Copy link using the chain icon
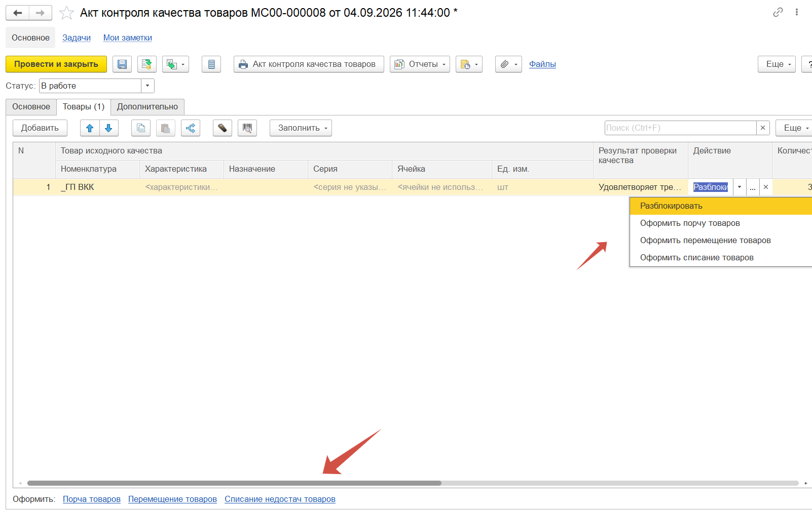 pos(778,12)
